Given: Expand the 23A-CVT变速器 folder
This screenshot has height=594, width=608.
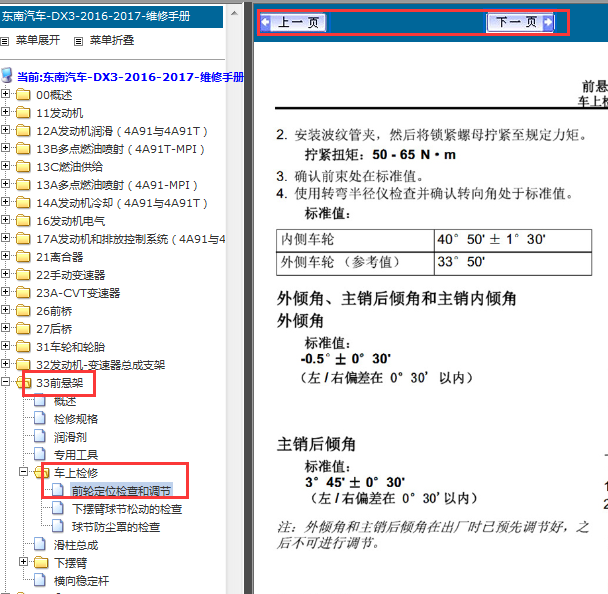Looking at the screenshot, I should point(5,292).
